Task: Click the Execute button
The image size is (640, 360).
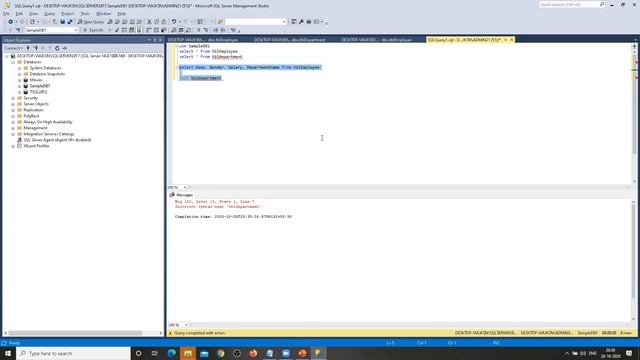Action: 93,30
